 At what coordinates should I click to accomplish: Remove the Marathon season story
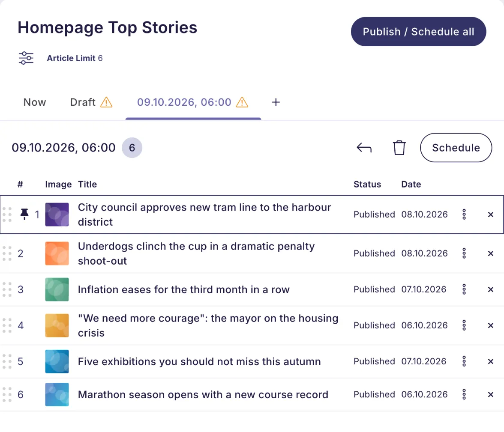pos(490,395)
